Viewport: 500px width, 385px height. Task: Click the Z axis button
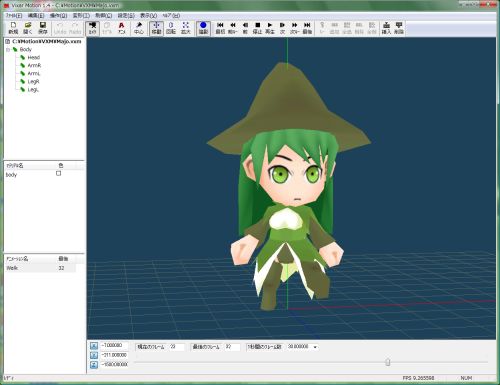[94, 365]
